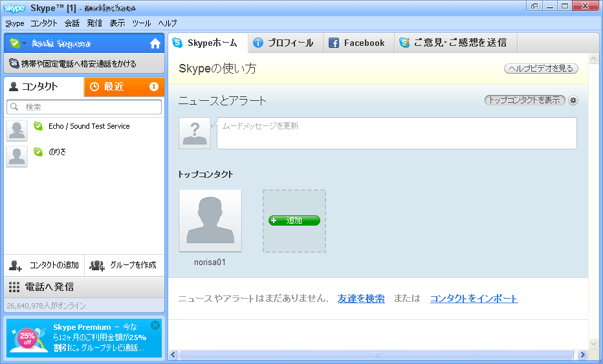This screenshot has height=364, width=603.
Task: Click the horizontal scrollbar left arrow
Action: pos(173,354)
